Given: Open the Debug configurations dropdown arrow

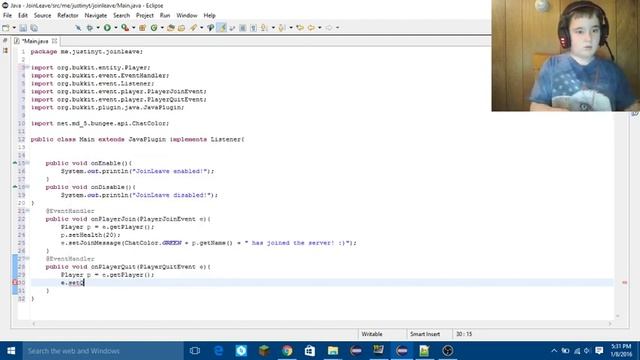Looking at the screenshot, I should pyautogui.click(x=98, y=28).
